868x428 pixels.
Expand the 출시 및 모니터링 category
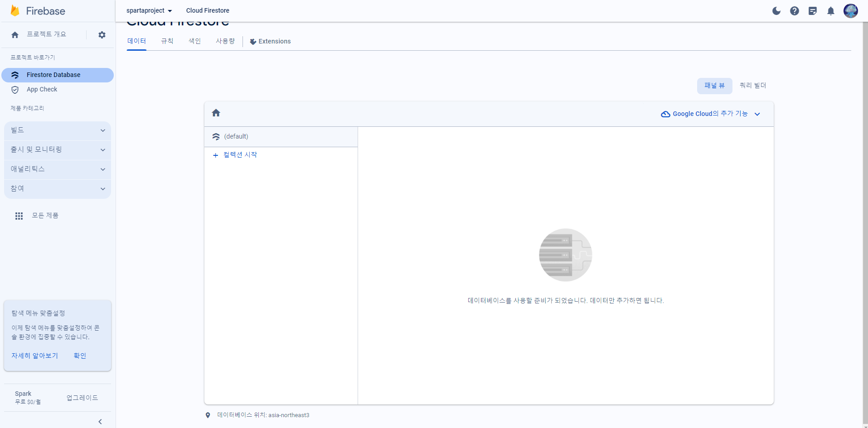pos(58,150)
